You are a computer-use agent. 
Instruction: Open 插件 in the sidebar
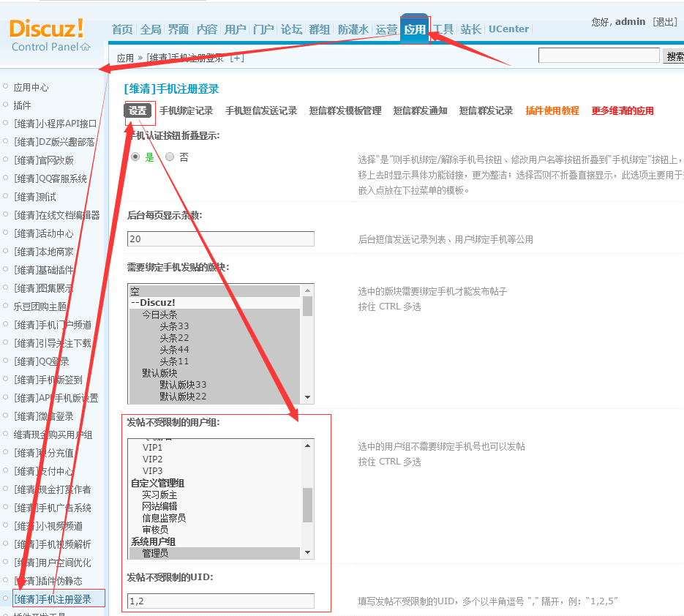[x=22, y=105]
